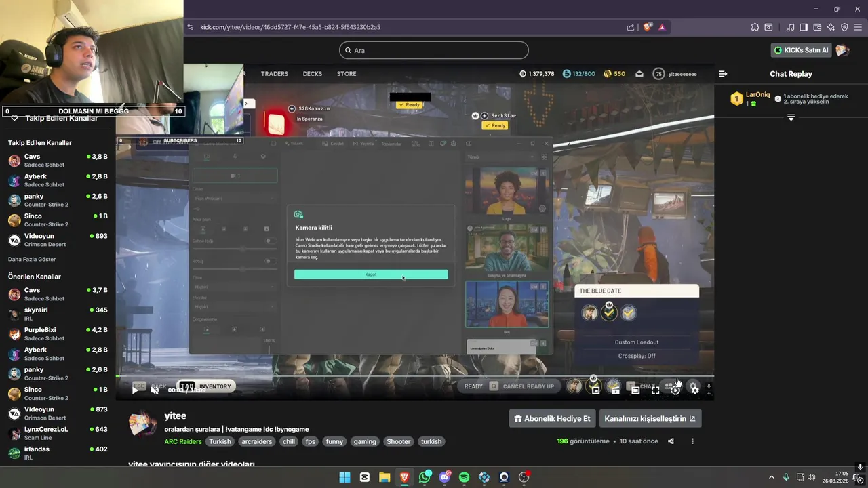Click Kanalınızı kişiselleştirin button
Screen dimensions: 868x488
click(x=650, y=418)
